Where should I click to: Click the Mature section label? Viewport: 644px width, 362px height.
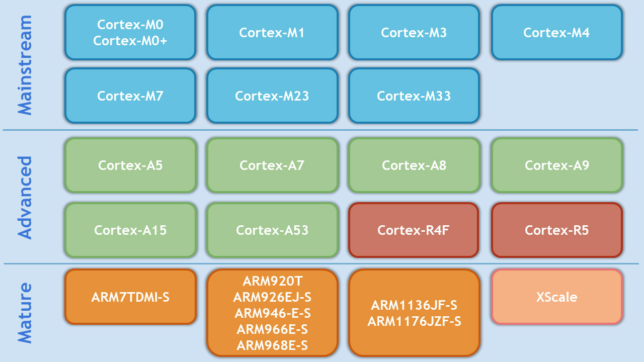(x=25, y=313)
